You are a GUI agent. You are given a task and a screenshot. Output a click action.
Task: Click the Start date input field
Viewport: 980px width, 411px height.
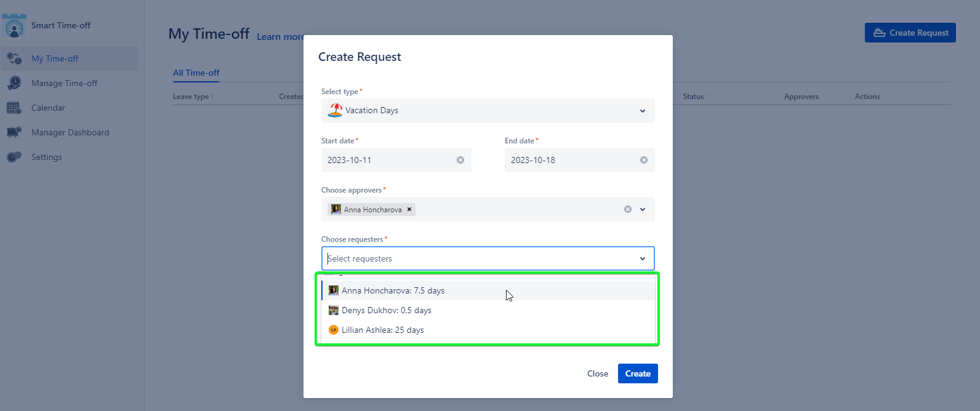(388, 160)
